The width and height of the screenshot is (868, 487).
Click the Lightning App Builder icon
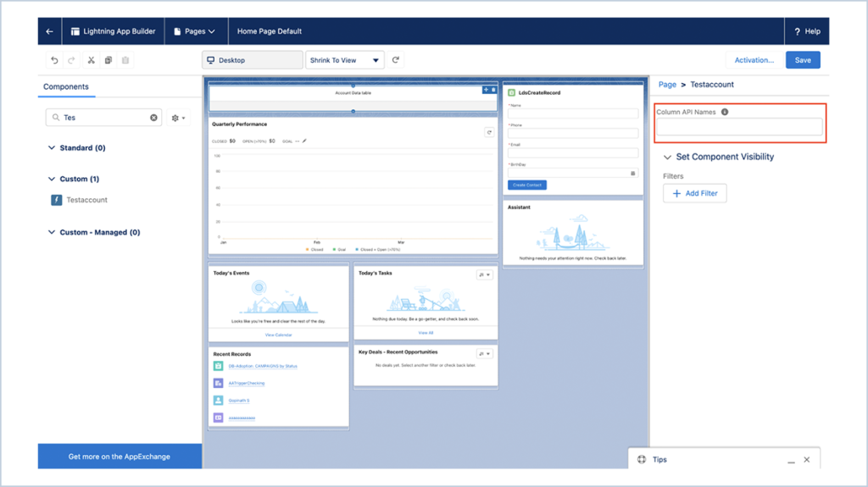(75, 31)
